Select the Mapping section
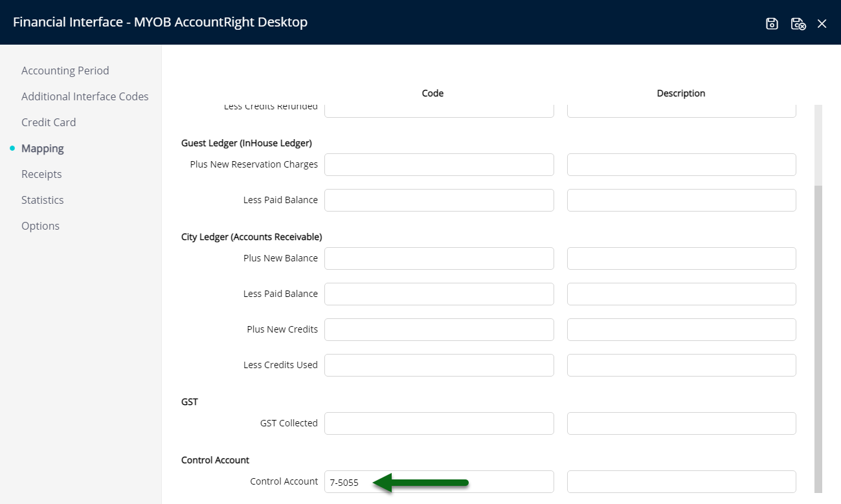Image resolution: width=841 pixels, height=504 pixels. [x=43, y=148]
